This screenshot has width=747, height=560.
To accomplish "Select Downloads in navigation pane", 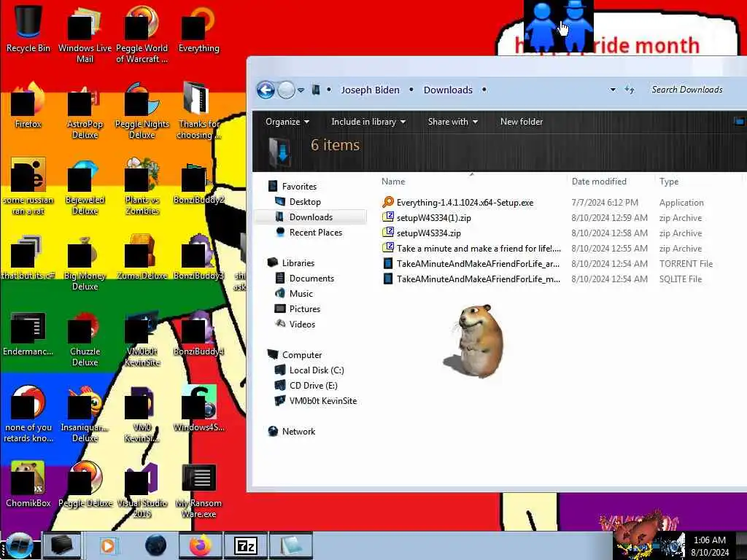I will pyautogui.click(x=311, y=217).
